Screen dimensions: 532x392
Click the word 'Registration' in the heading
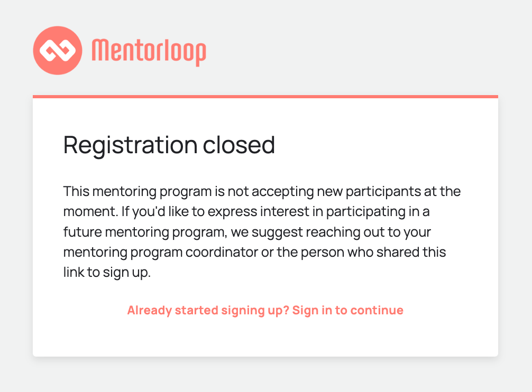click(x=124, y=145)
